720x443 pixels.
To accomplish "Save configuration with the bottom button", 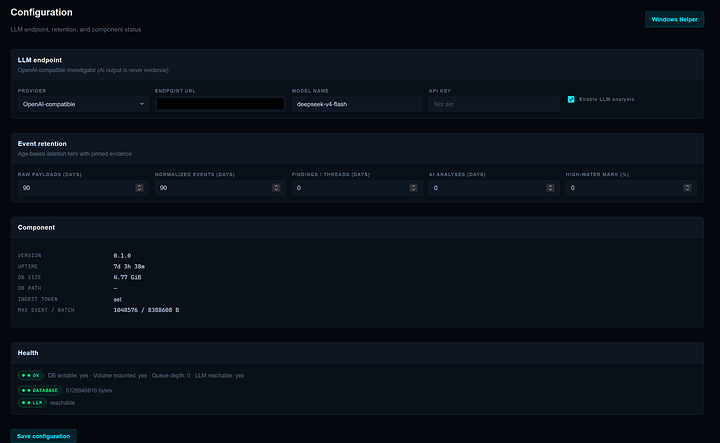I will tap(43, 436).
